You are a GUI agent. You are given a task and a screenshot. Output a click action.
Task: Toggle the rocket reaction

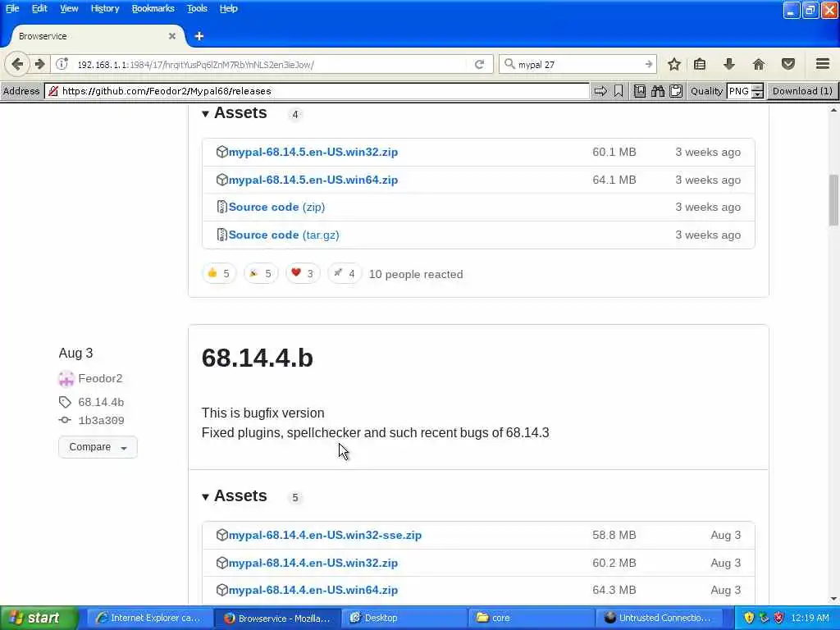[345, 274]
